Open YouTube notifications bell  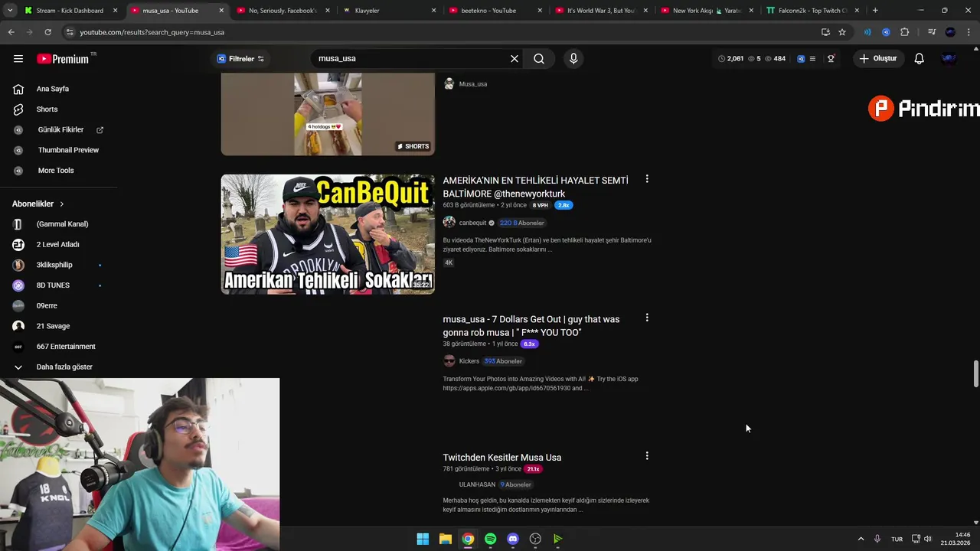click(x=920, y=58)
